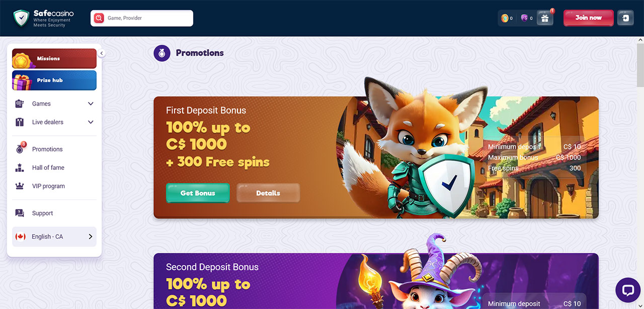Open the English - CA language selector

pyautogui.click(x=54, y=237)
